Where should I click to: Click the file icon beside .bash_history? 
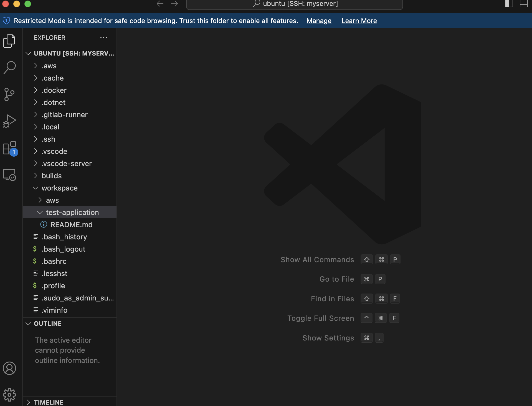36,237
